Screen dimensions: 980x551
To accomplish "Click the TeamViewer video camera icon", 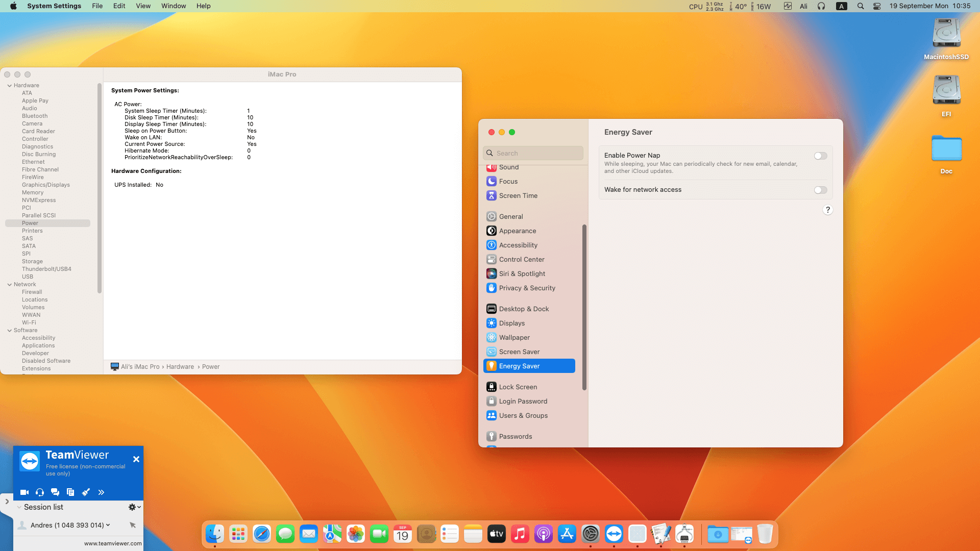I will (24, 492).
